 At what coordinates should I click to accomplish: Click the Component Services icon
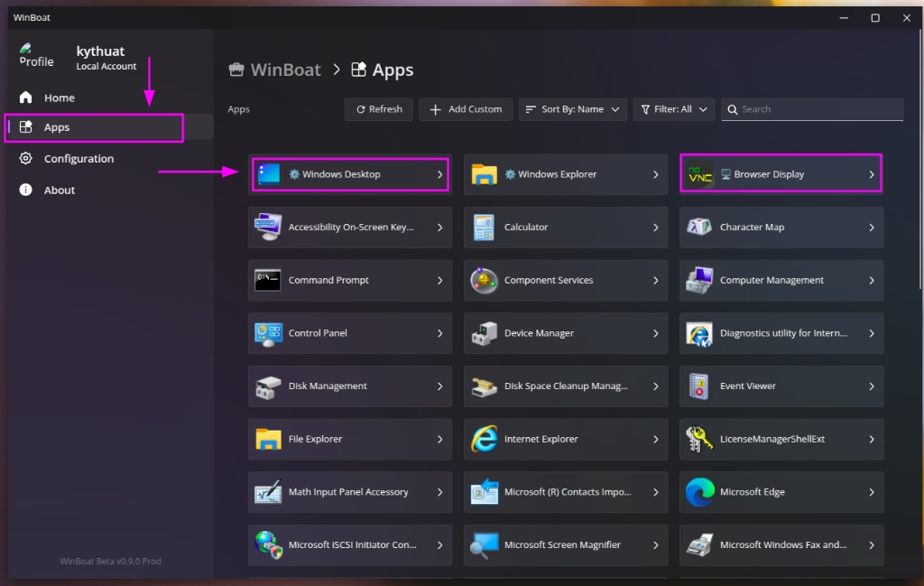[484, 280]
